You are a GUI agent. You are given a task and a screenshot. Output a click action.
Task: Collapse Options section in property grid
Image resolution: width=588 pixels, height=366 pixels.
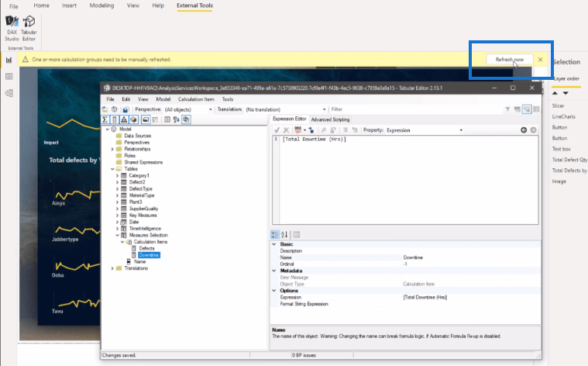274,291
